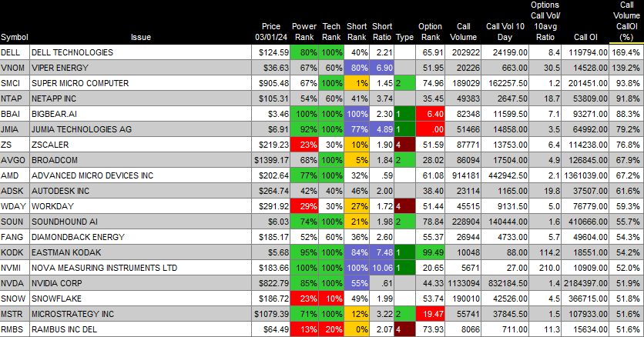Screen dimensions: 644x337
Task: Select the NVDA symbol cell
Action: coord(15,283)
